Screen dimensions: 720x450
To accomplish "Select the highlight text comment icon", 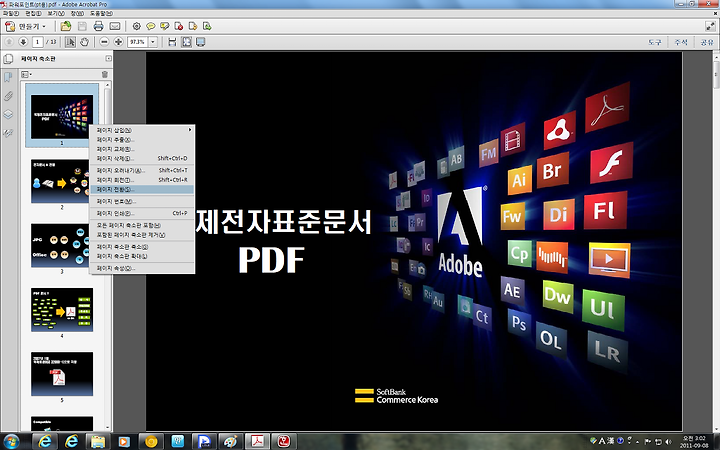I will point(164,26).
